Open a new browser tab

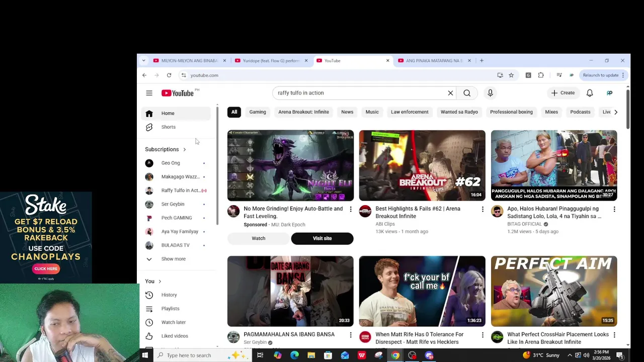(481, 61)
